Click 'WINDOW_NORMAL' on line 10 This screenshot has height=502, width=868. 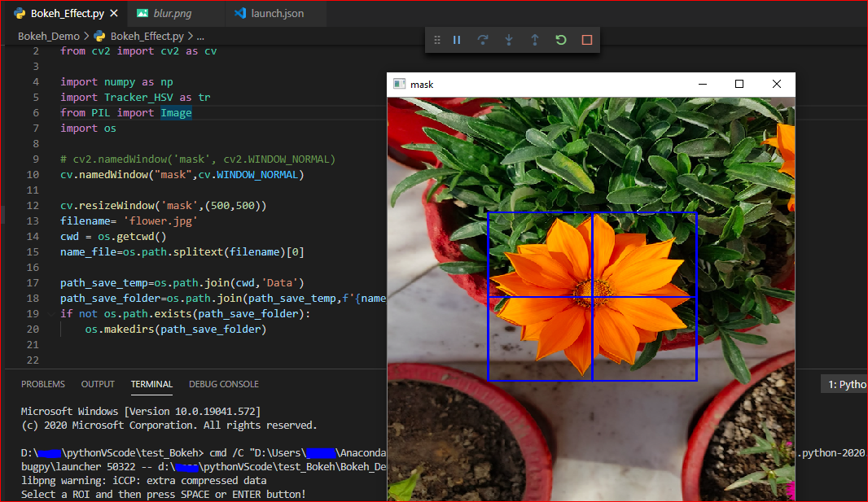(x=257, y=175)
